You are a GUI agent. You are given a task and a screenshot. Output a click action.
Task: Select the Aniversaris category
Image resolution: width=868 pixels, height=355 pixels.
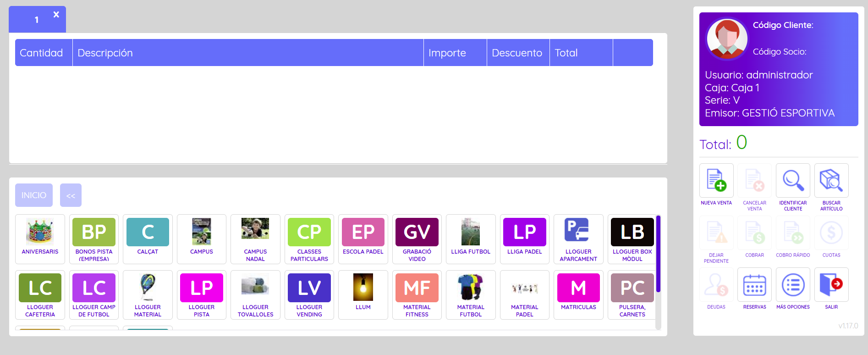pos(40,239)
